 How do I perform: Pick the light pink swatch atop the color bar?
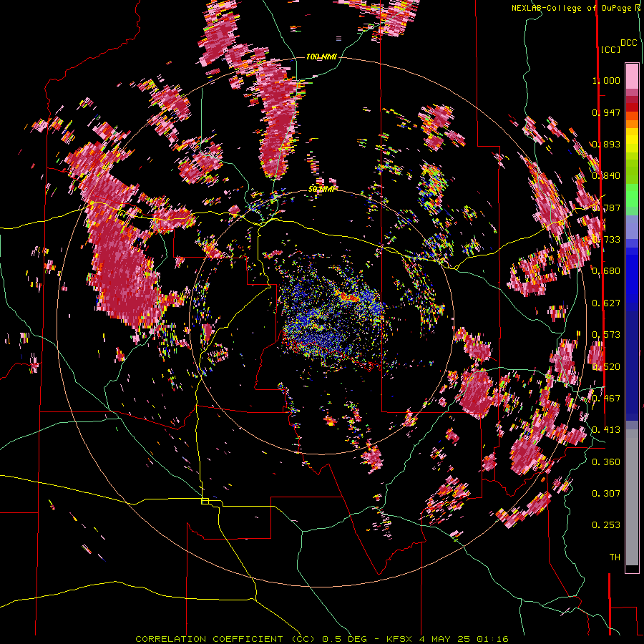tap(632, 76)
